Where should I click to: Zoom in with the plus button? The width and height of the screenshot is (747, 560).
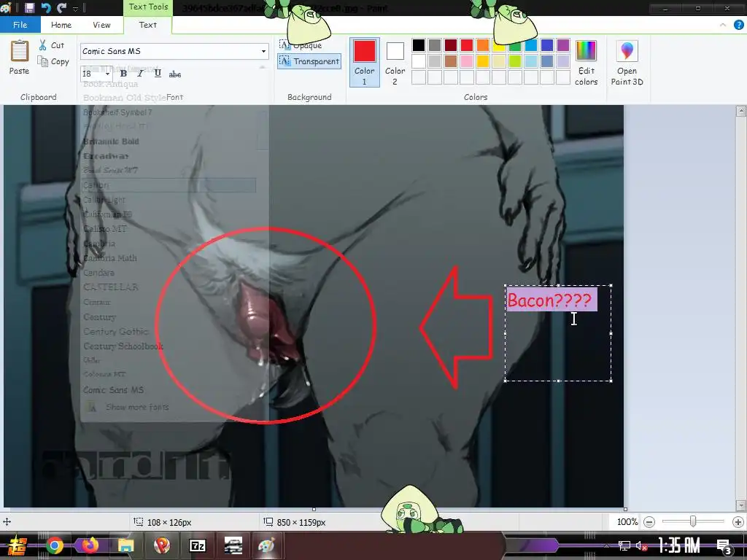pos(738,522)
